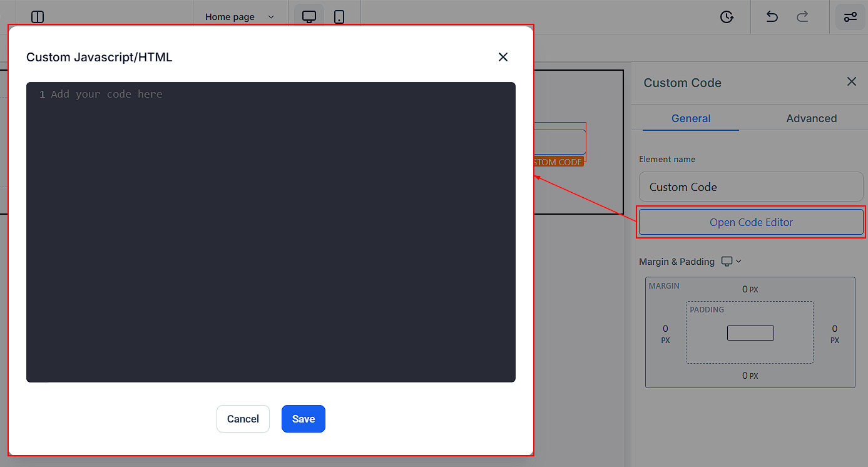Cancel the code editor dialog
Viewport: 868px width, 467px height.
click(x=243, y=419)
